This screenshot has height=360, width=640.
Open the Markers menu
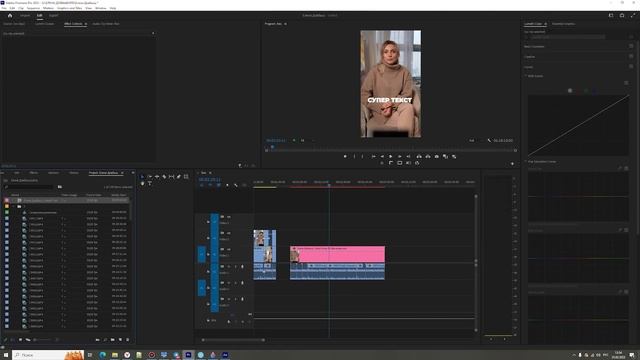point(48,8)
